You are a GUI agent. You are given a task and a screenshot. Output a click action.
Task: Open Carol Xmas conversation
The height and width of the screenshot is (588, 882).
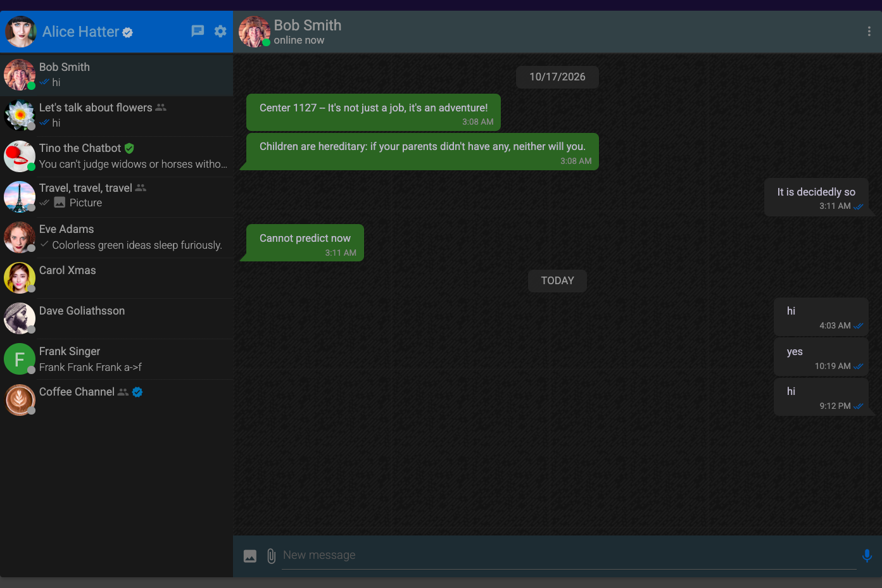tap(117, 278)
